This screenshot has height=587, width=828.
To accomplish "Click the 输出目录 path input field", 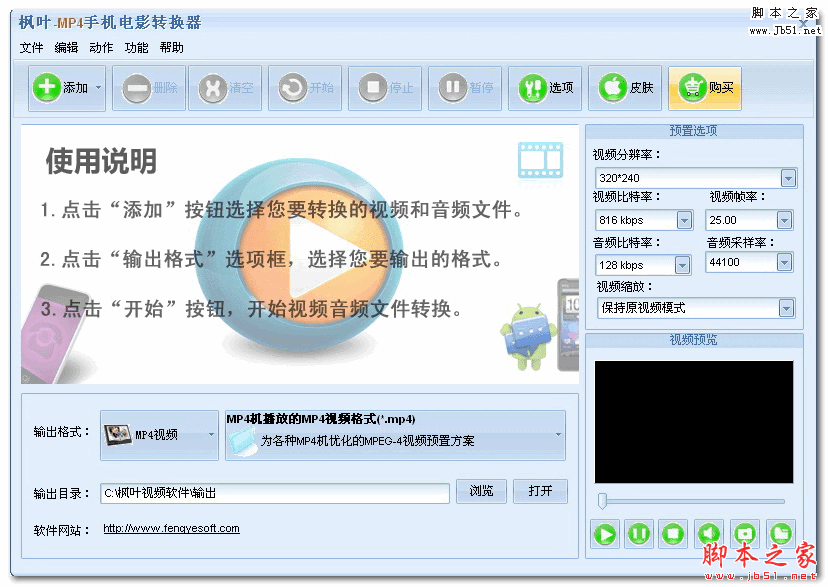I will coord(275,493).
